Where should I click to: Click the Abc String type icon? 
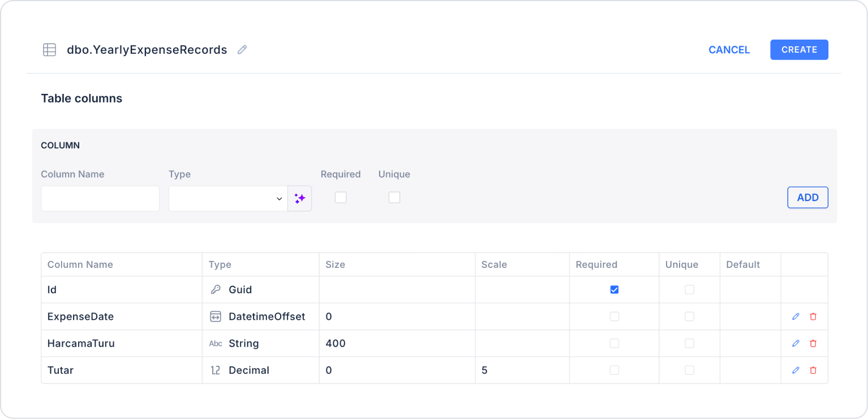[216, 344]
